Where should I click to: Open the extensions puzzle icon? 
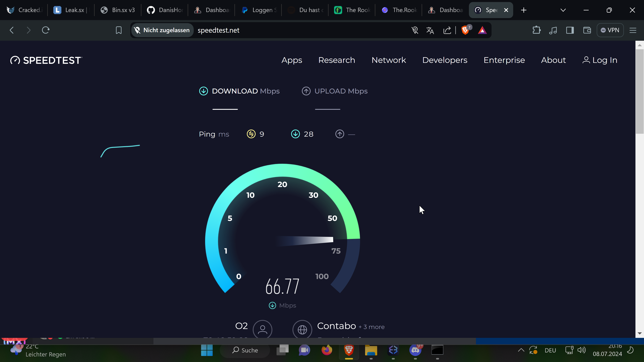[536, 30]
